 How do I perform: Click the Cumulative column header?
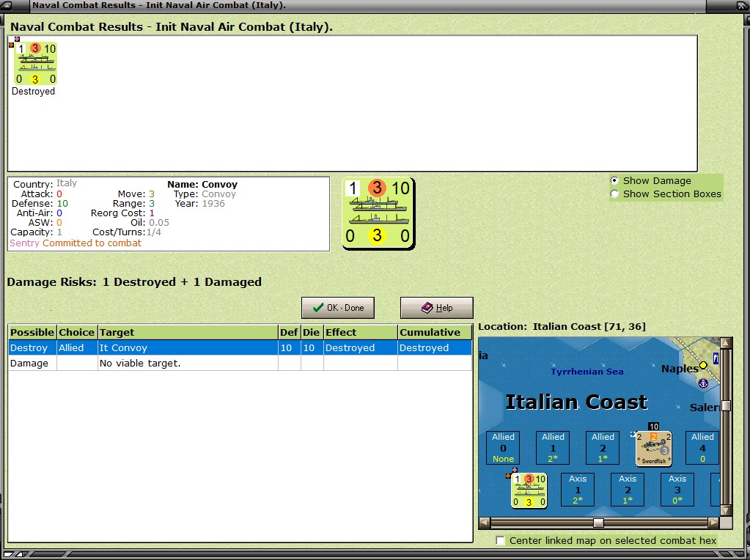point(435,332)
